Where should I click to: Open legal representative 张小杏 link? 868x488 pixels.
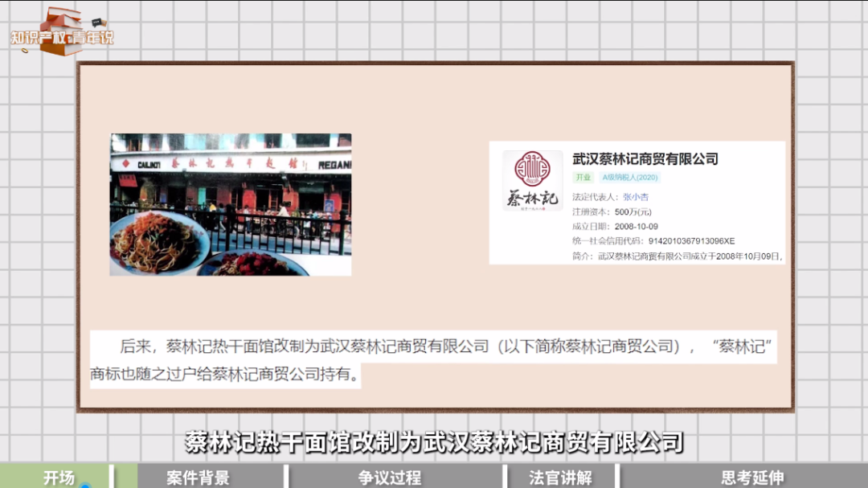(635, 197)
